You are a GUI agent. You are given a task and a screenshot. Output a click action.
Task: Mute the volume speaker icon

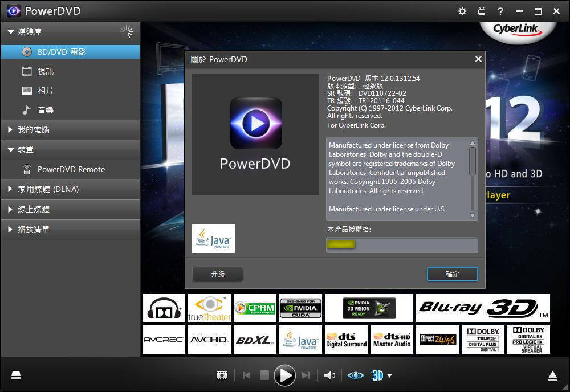pos(329,375)
